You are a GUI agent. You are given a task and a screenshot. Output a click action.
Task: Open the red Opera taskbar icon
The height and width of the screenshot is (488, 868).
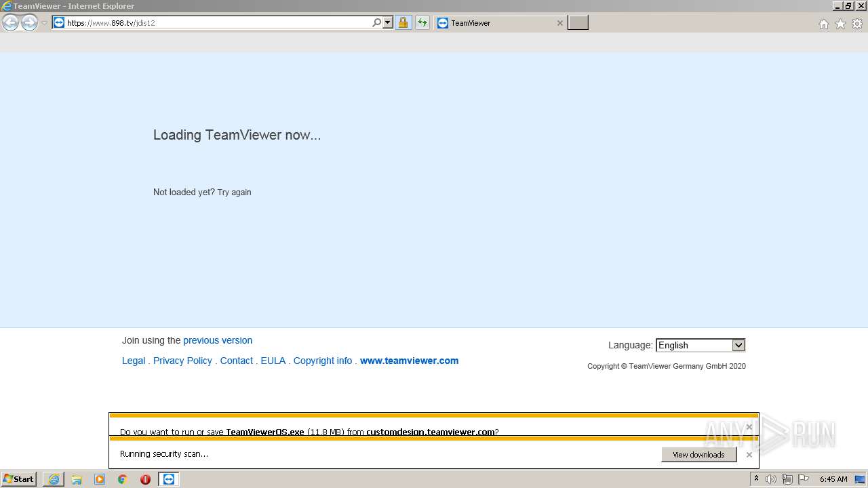pyautogui.click(x=145, y=479)
